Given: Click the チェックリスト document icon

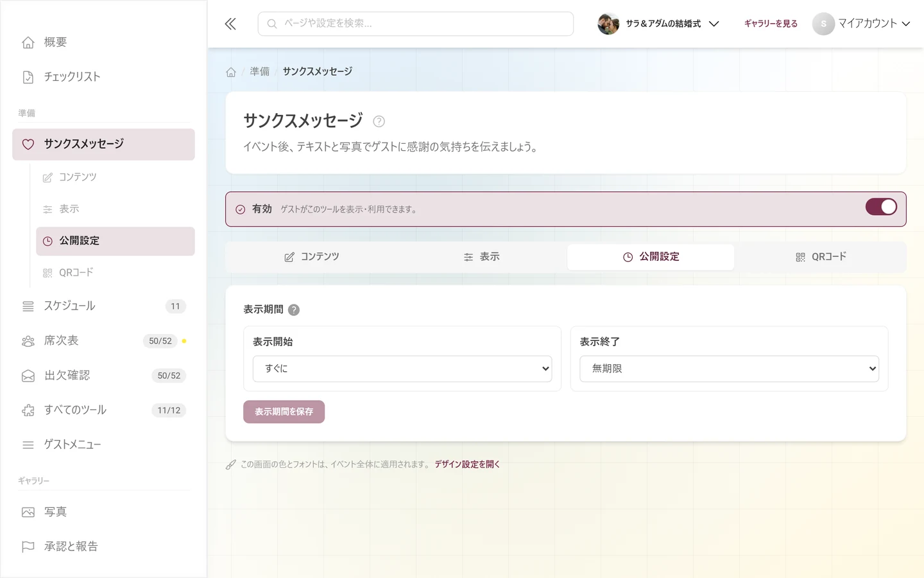Looking at the screenshot, I should click(28, 77).
